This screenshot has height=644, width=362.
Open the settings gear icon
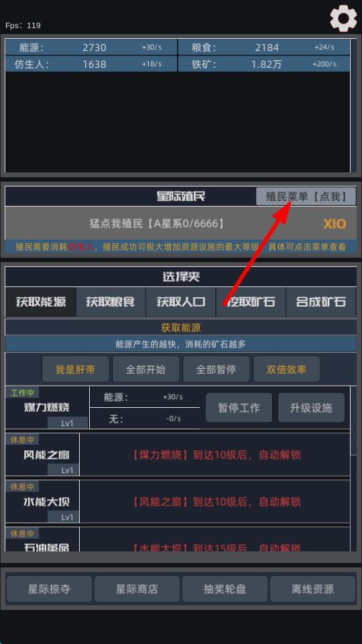coord(343,19)
